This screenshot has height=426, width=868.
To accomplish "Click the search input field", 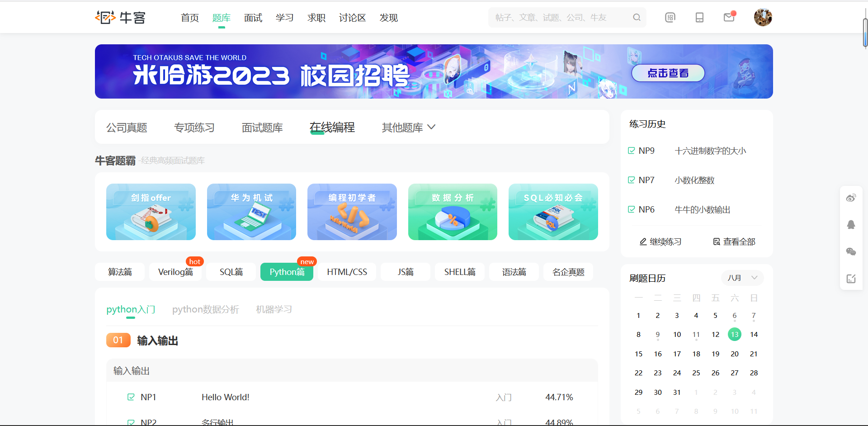I will [561, 17].
